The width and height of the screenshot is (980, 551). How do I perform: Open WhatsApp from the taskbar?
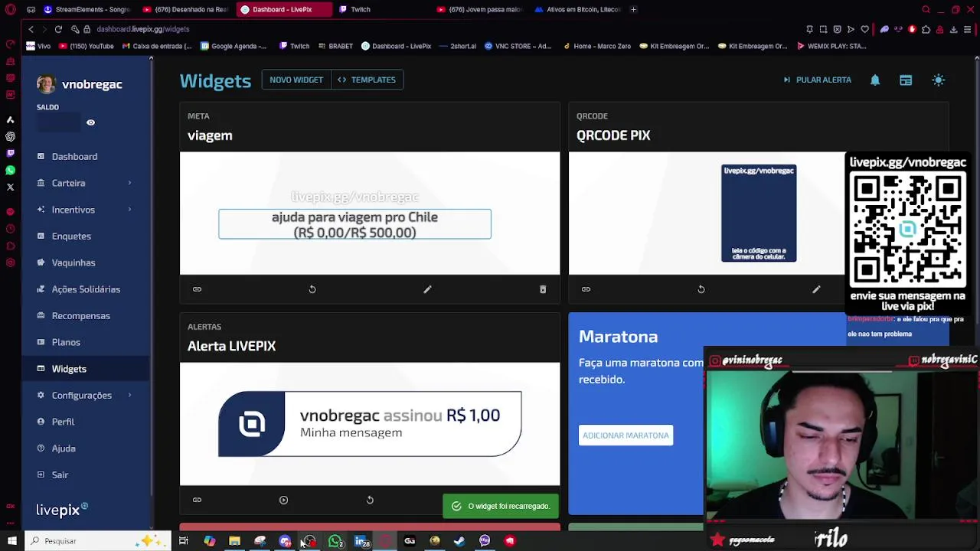coord(335,541)
